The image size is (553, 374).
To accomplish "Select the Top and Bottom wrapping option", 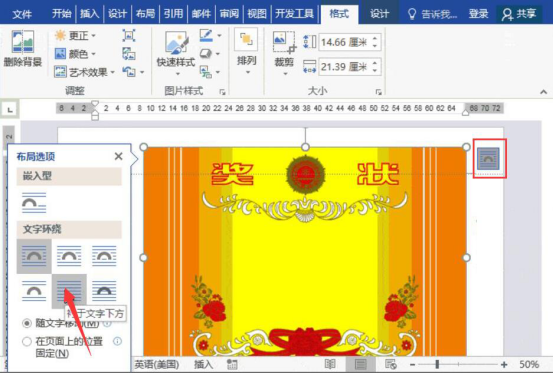I will coord(34,291).
